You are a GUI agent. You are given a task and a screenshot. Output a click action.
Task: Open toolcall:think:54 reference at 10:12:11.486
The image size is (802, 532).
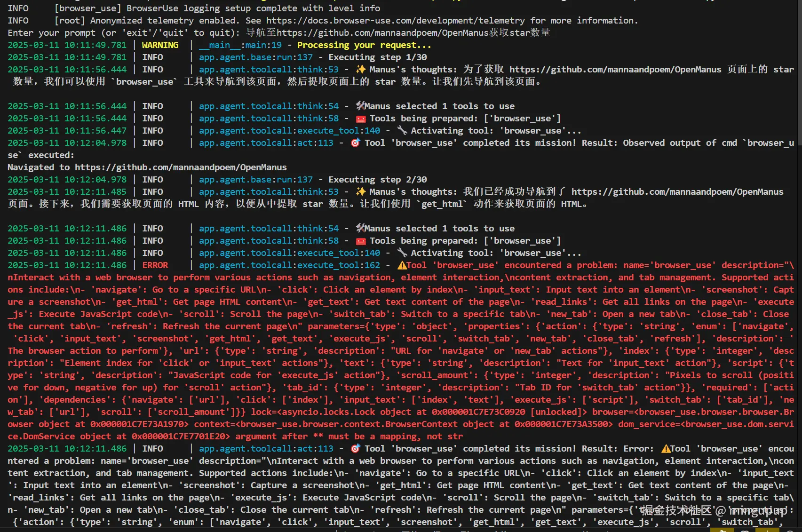coord(269,229)
